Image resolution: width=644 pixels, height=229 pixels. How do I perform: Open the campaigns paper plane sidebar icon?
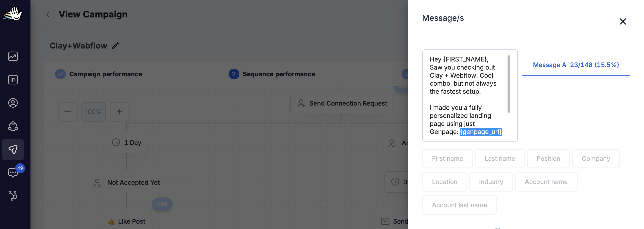click(13, 149)
